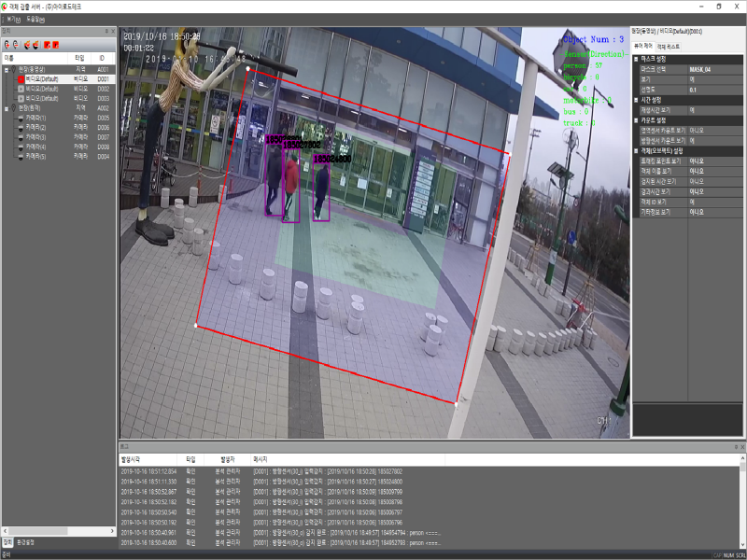Switch to the 환경설정 tab at bottom left
The width and height of the screenshot is (747, 560).
click(24, 541)
